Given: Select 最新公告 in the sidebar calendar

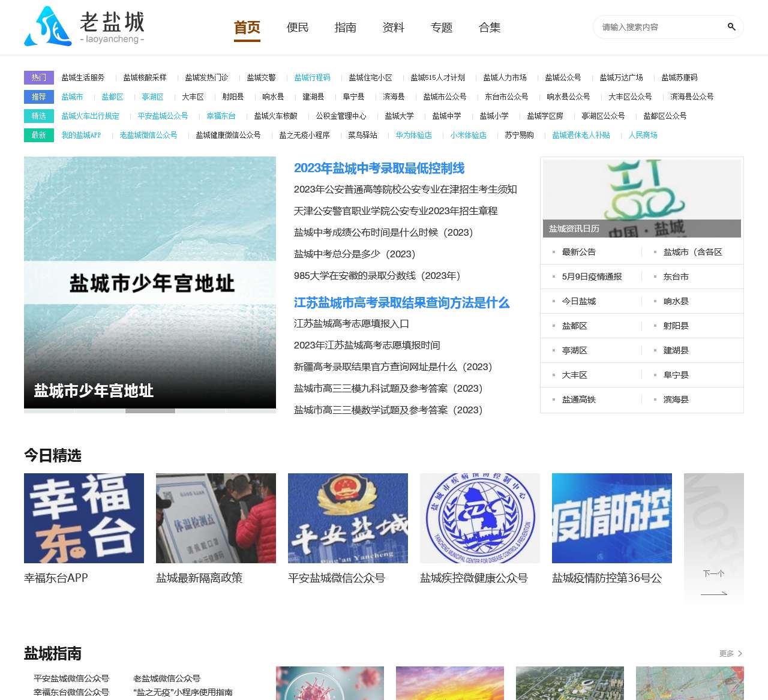Looking at the screenshot, I should [x=578, y=252].
